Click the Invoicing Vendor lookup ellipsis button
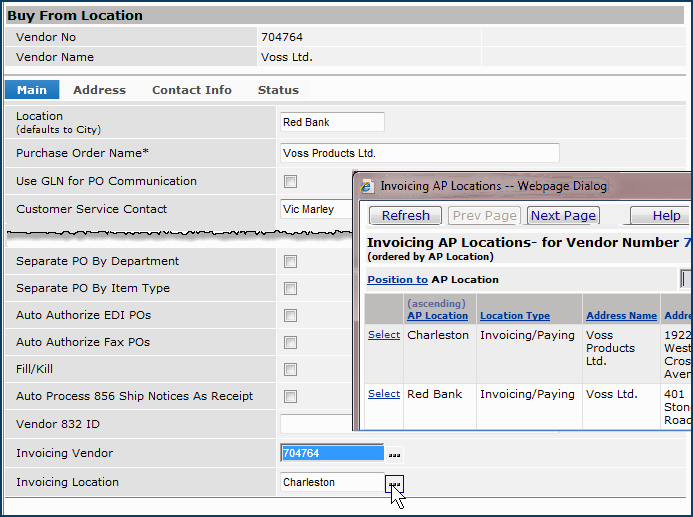The width and height of the screenshot is (693, 517). (395, 454)
